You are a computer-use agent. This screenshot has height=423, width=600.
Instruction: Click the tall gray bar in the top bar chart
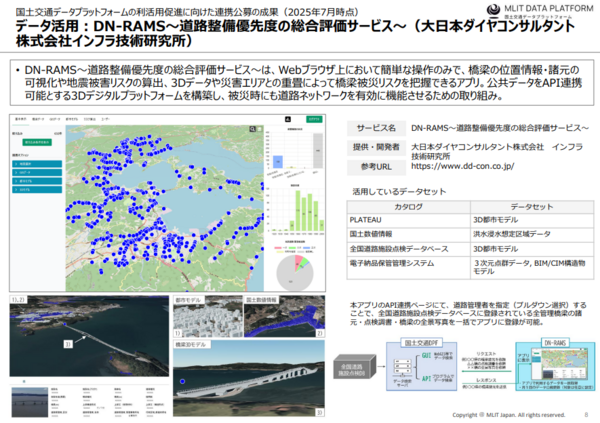pyautogui.click(x=318, y=150)
